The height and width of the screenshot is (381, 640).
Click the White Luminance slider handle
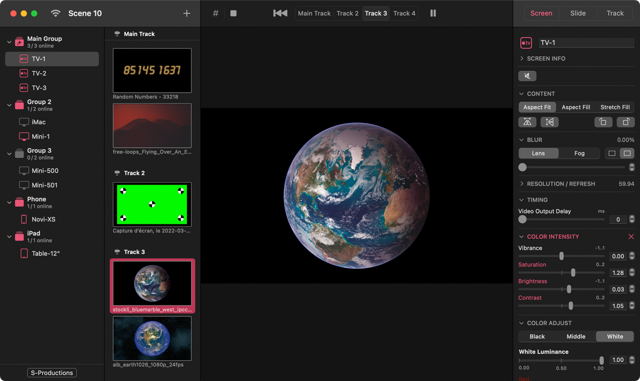pyautogui.click(x=601, y=361)
